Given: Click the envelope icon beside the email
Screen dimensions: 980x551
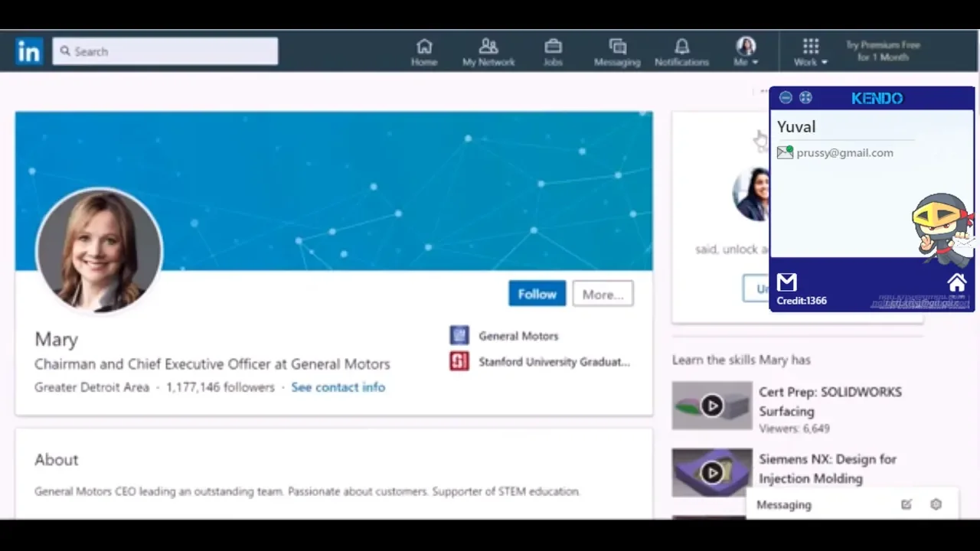Looking at the screenshot, I should click(785, 152).
